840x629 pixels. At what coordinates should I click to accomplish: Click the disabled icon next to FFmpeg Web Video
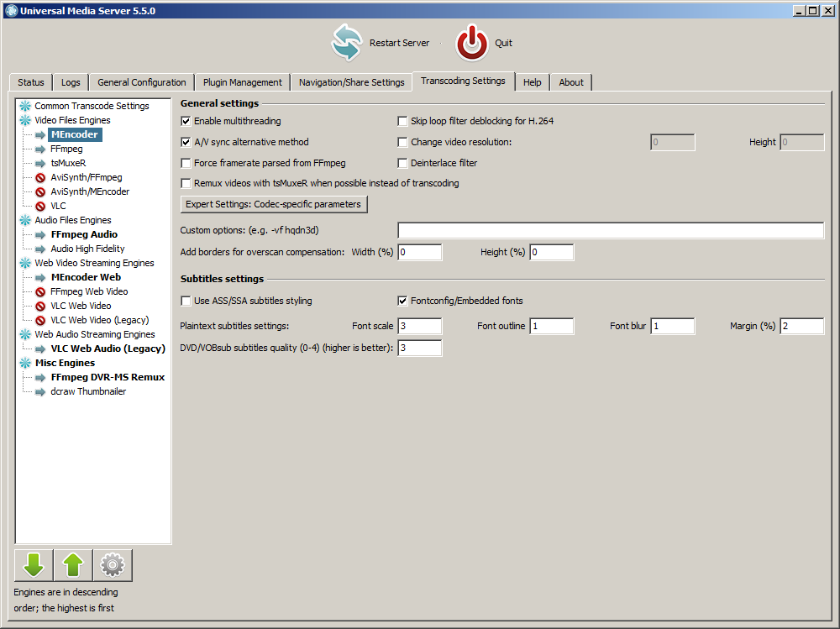coord(40,291)
